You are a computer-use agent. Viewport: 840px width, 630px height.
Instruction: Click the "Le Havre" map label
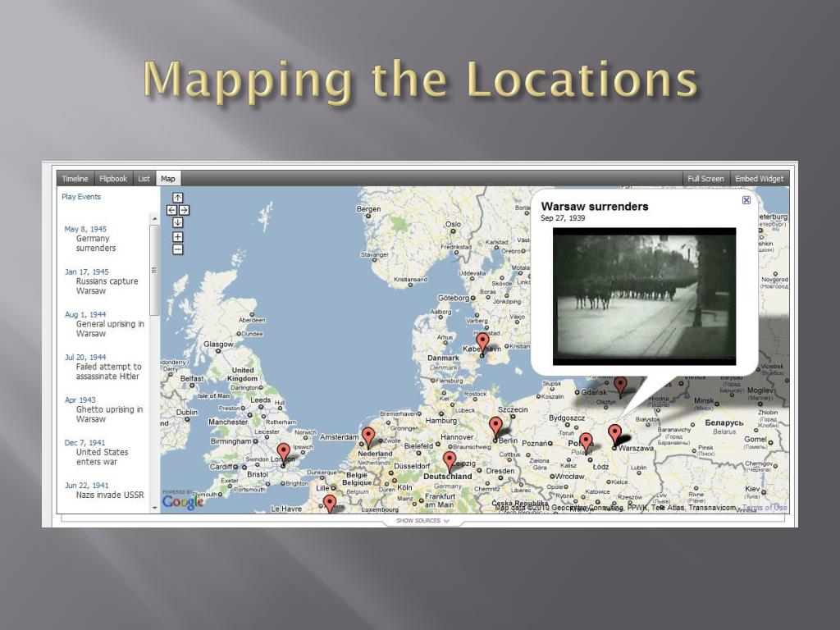(x=286, y=509)
